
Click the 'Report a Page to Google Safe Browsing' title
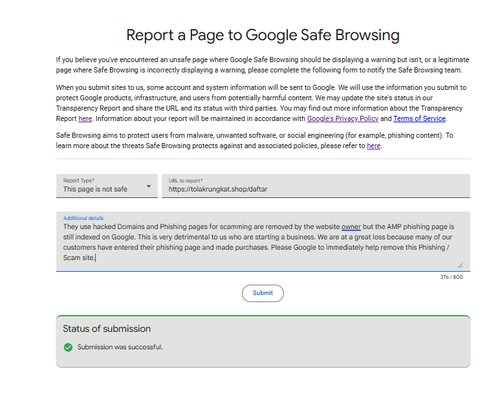263,35
